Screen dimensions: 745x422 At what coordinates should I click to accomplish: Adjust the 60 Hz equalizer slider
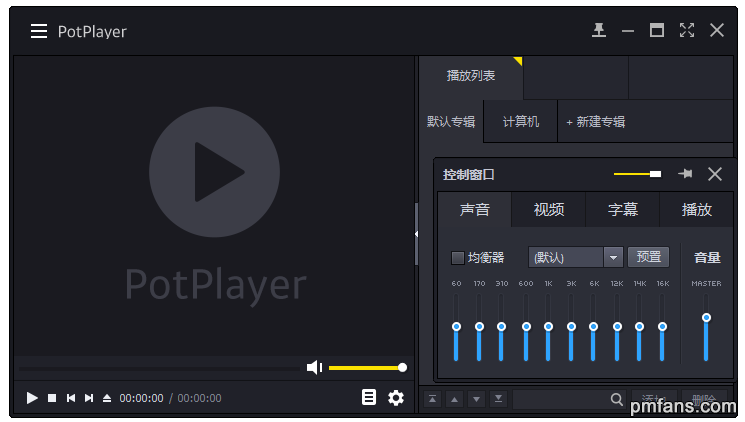[x=456, y=327]
